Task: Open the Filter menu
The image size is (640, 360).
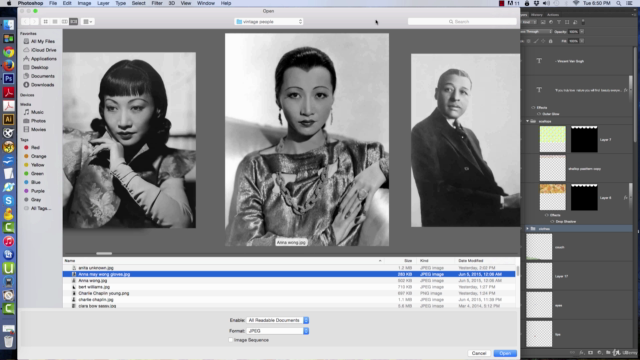Action: point(157,3)
